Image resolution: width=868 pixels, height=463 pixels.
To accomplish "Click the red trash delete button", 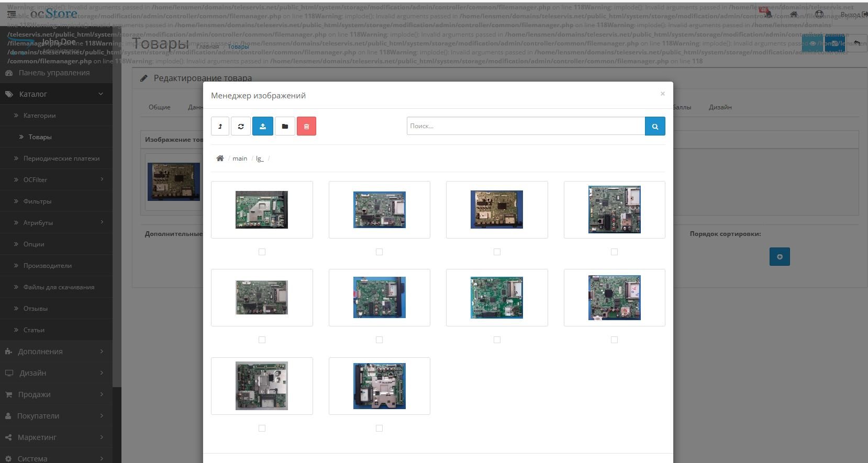I will pos(306,126).
